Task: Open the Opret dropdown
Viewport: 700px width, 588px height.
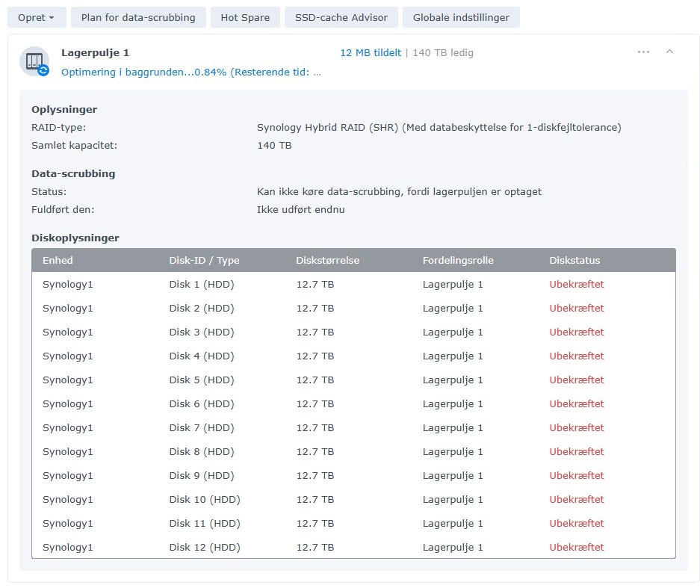Action: tap(37, 17)
